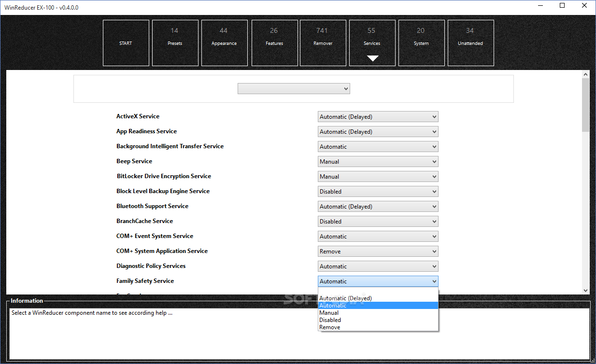The image size is (596, 364).
Task: Open the empty preset dropdown above the services list
Action: 294,89
